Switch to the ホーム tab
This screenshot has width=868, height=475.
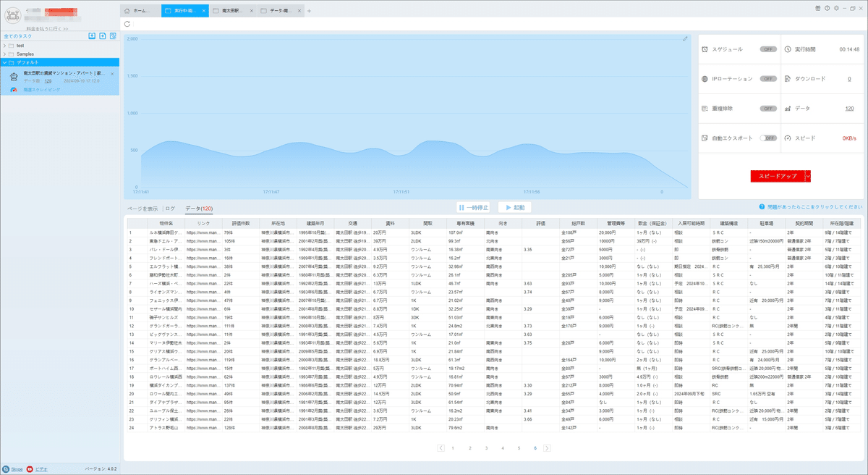click(140, 11)
